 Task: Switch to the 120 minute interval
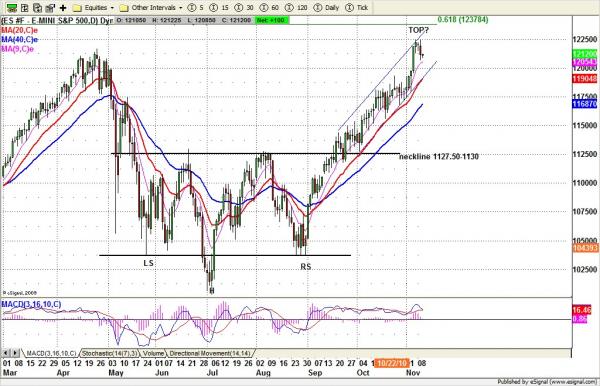(296, 8)
